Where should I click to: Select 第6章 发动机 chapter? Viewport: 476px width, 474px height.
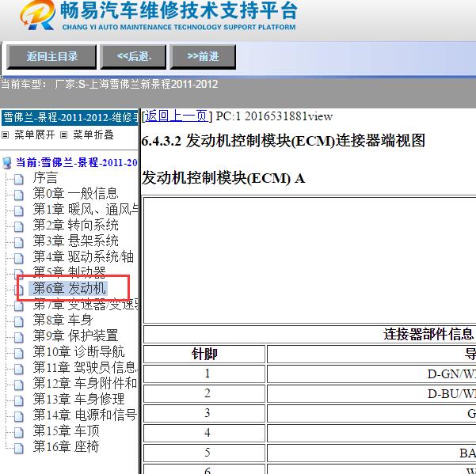[x=69, y=288]
